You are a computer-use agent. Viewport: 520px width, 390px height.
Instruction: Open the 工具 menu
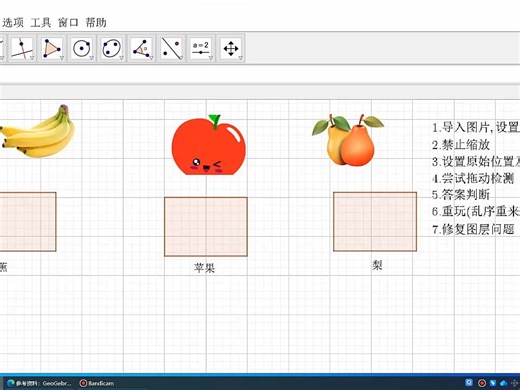[41, 23]
